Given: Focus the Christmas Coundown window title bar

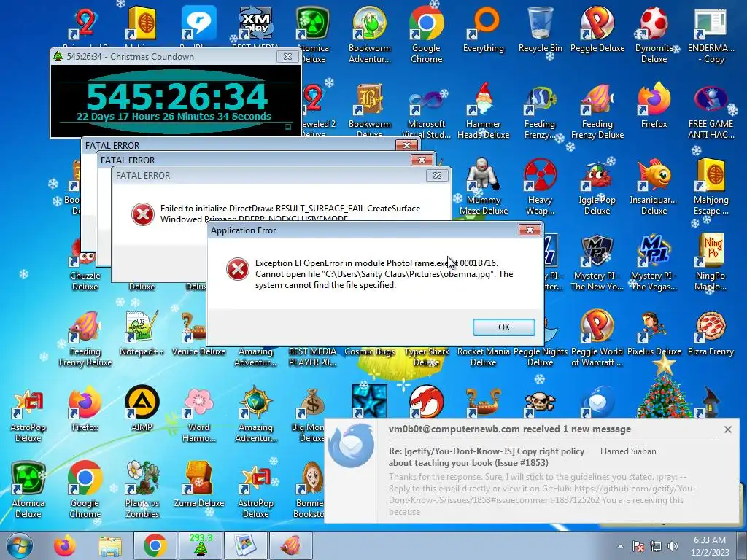Looking at the screenshot, I should tap(164, 56).
